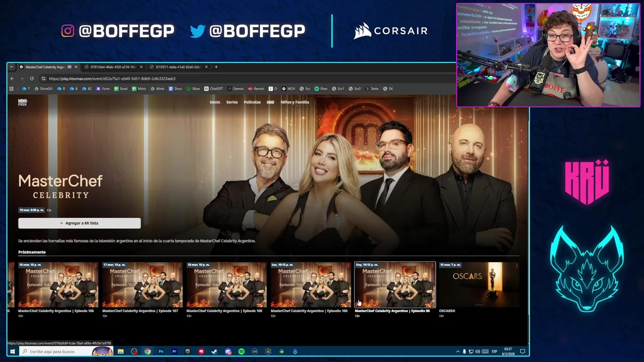
Task: Open options menu on OSCARS card
Action: [516, 265]
